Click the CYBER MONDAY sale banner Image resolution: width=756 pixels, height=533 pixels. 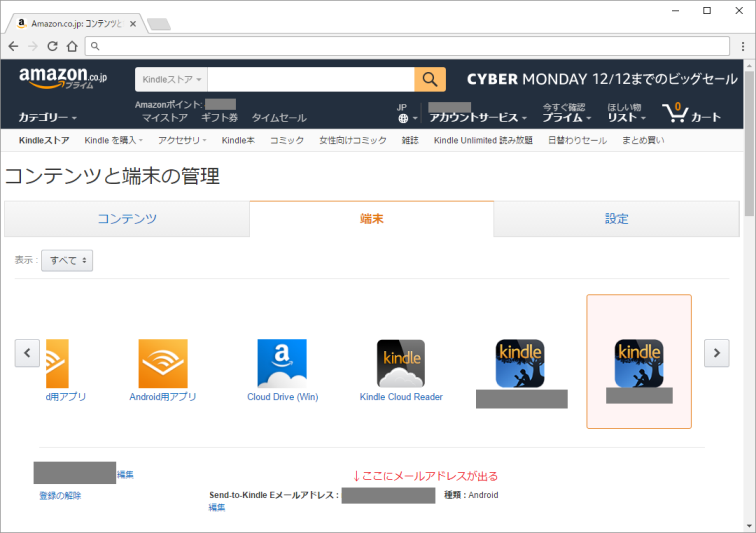[x=602, y=79]
